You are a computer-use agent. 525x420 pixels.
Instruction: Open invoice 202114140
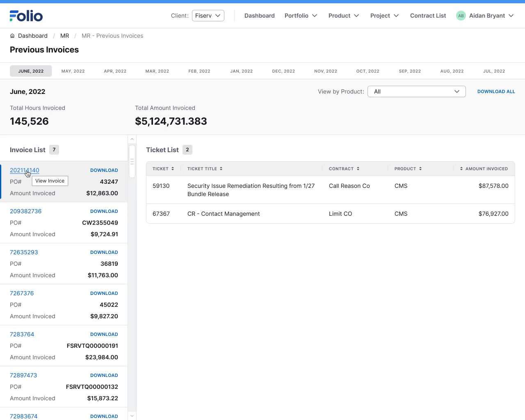tap(25, 170)
